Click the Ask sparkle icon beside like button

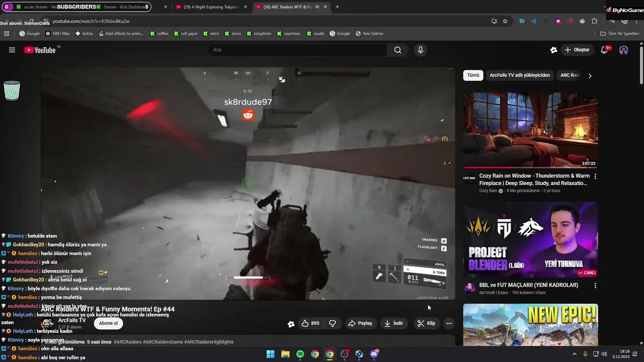pyautogui.click(x=291, y=324)
